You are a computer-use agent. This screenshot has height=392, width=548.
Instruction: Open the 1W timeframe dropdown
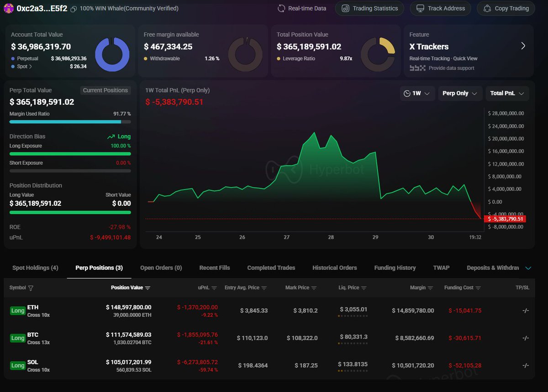(417, 93)
